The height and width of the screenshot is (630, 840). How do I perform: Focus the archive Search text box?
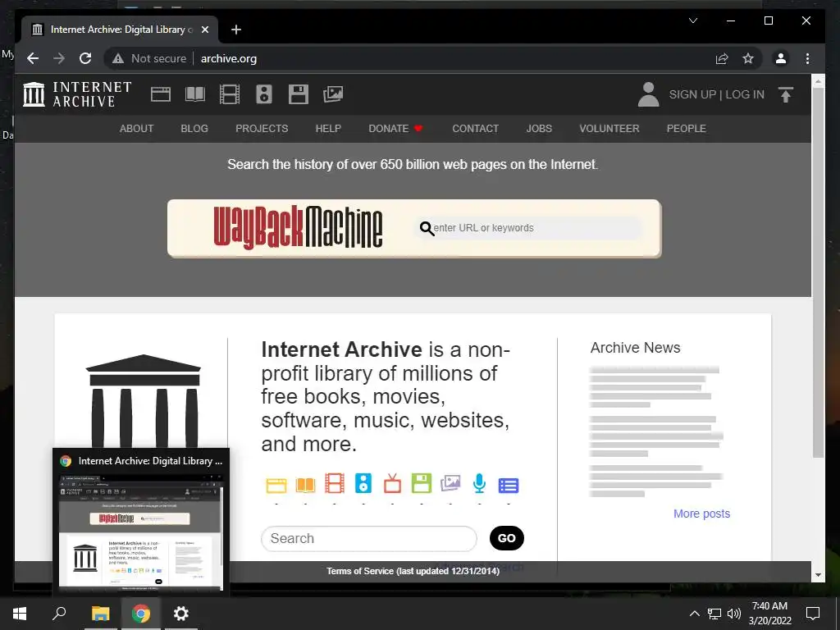coord(368,538)
